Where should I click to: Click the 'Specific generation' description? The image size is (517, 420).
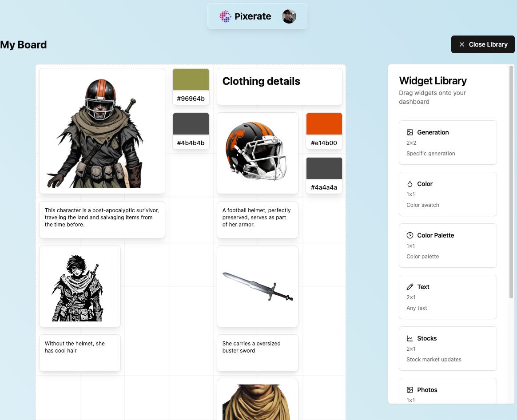click(431, 154)
